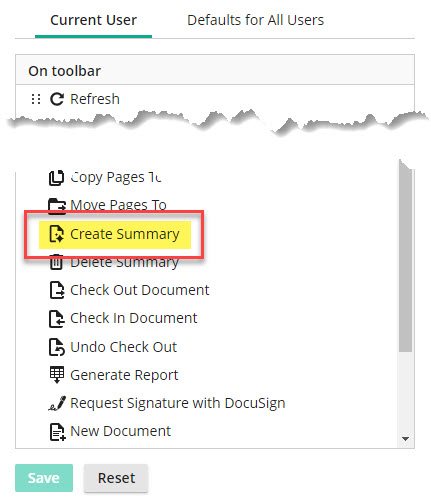Click the Generate Report grid icon
The width and height of the screenshot is (431, 498).
click(57, 375)
